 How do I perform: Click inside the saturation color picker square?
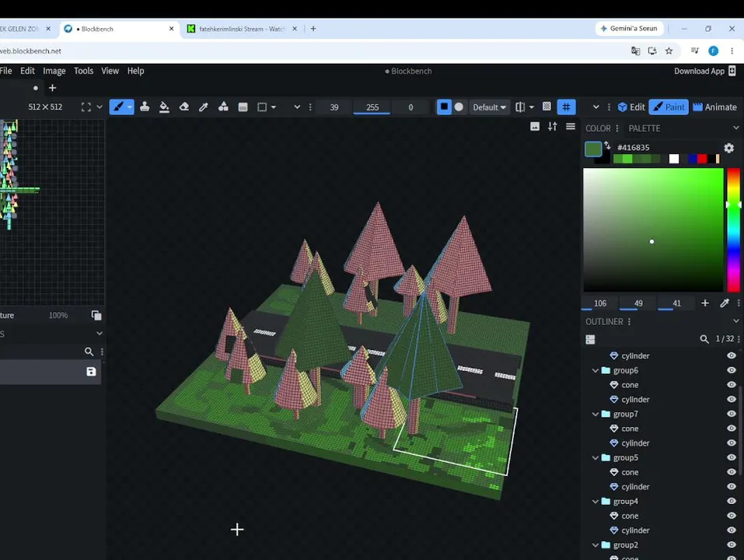click(653, 229)
